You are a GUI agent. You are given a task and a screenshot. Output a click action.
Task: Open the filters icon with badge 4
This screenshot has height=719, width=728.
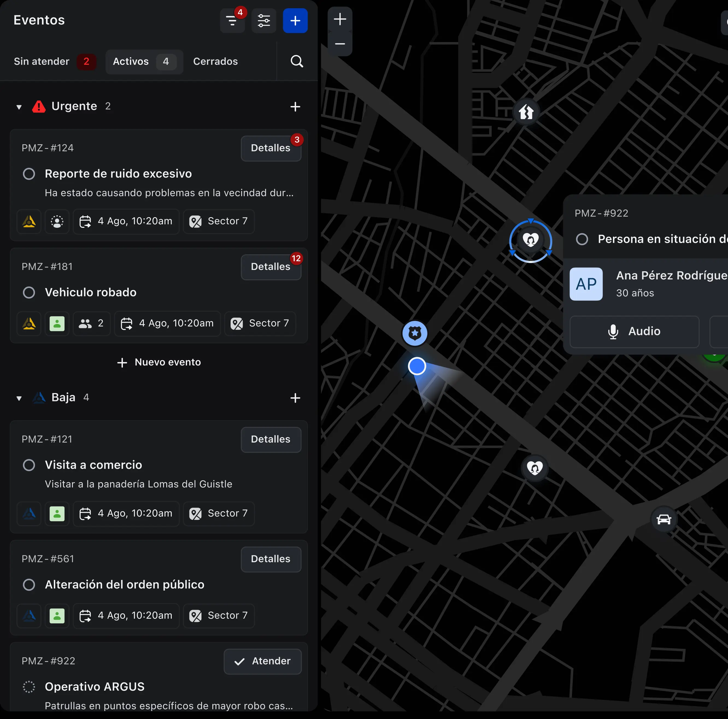233,21
